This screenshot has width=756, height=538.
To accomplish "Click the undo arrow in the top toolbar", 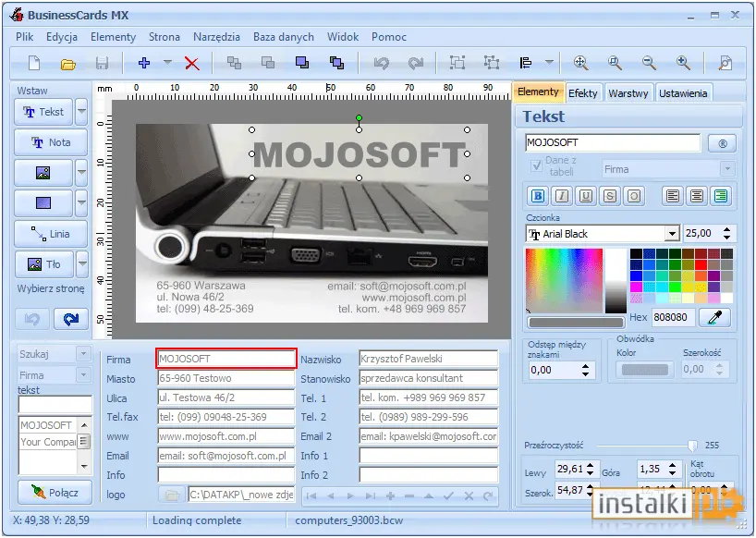I will point(382,63).
